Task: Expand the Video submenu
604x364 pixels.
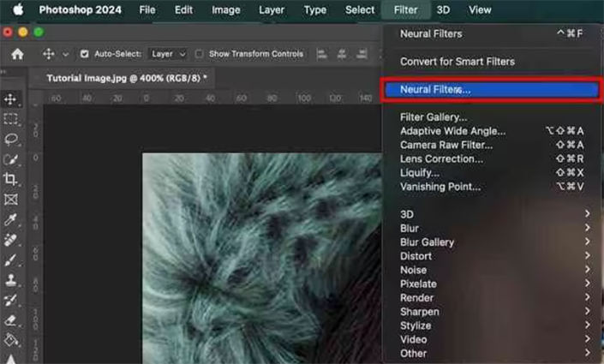Action: pyautogui.click(x=492, y=339)
